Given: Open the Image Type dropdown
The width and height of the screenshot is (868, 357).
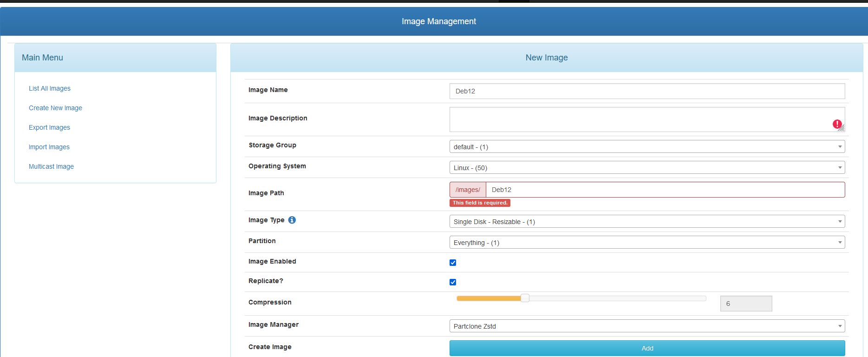Looking at the screenshot, I should (x=646, y=222).
